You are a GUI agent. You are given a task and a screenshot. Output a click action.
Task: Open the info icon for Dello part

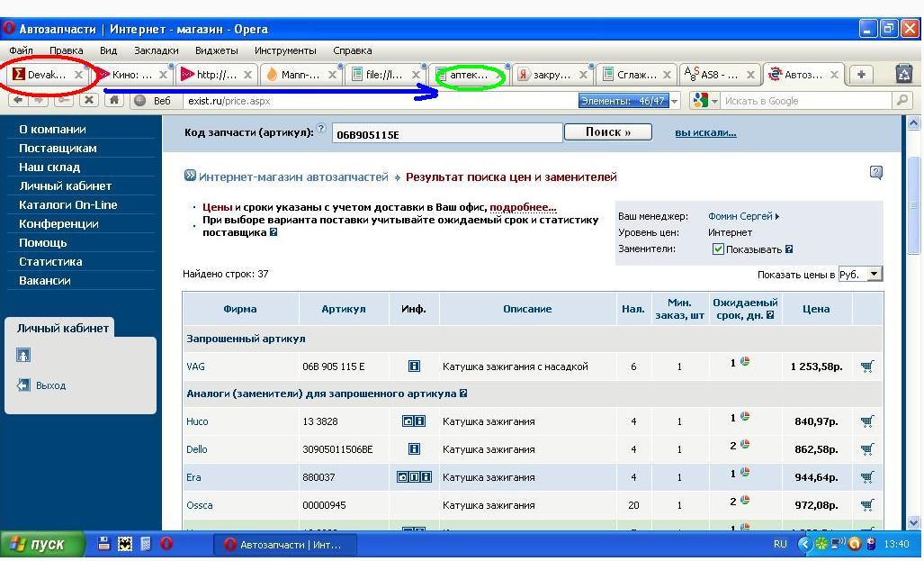[414, 448]
